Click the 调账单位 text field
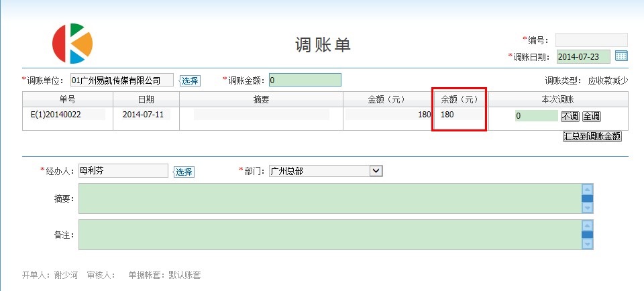Screen dimensions: 644x291 121,80
